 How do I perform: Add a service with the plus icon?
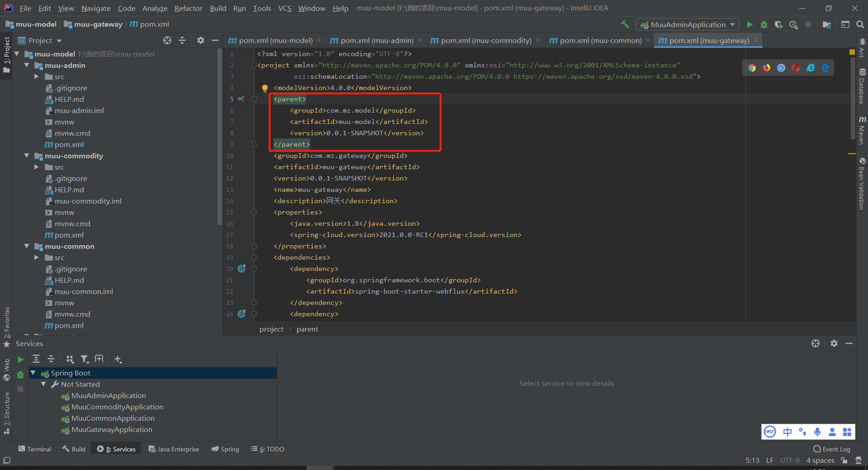coord(118,359)
